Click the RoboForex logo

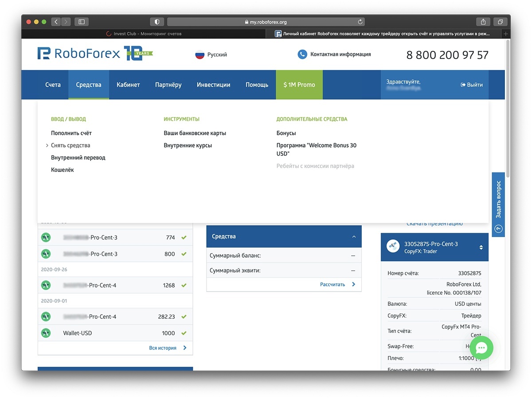tap(79, 54)
